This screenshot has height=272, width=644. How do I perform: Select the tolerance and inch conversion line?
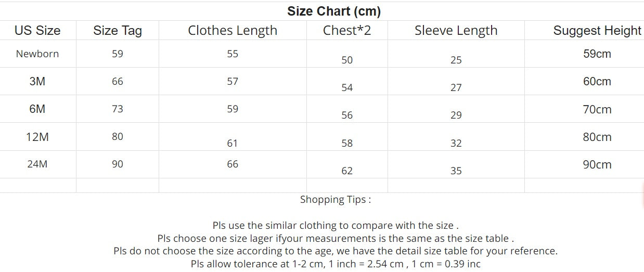click(x=336, y=264)
